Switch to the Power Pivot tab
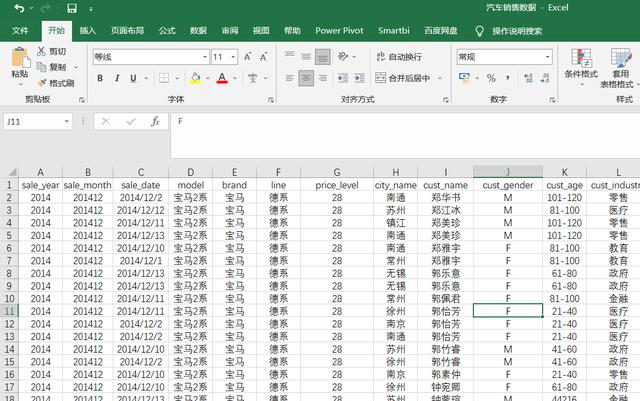 tap(339, 31)
